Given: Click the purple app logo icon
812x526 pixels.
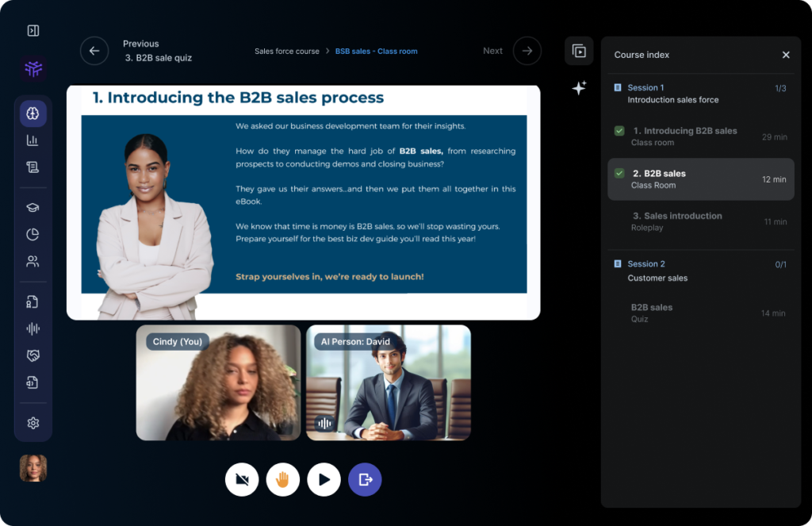Looking at the screenshot, I should click(x=33, y=68).
